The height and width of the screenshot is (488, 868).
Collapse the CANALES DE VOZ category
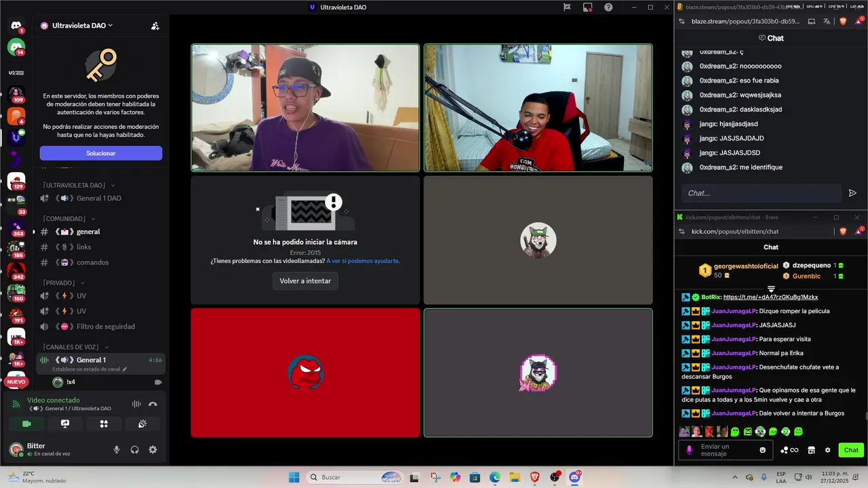[75, 347]
